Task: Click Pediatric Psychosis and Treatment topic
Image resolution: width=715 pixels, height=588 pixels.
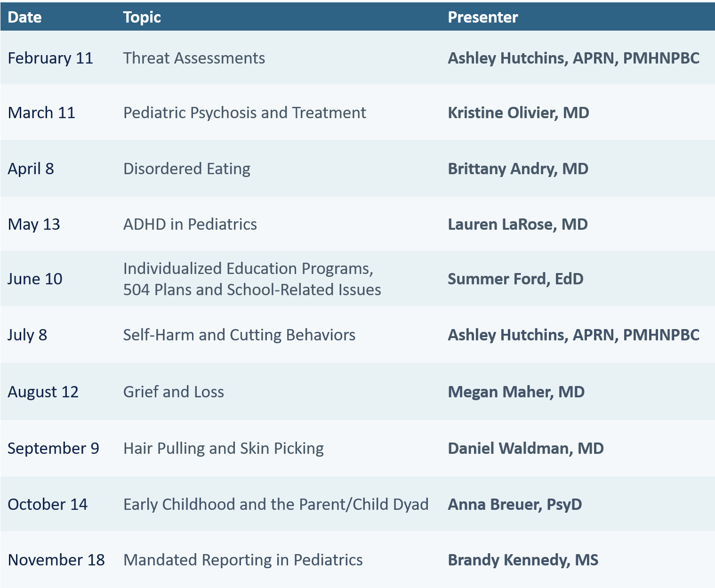Action: [244, 113]
